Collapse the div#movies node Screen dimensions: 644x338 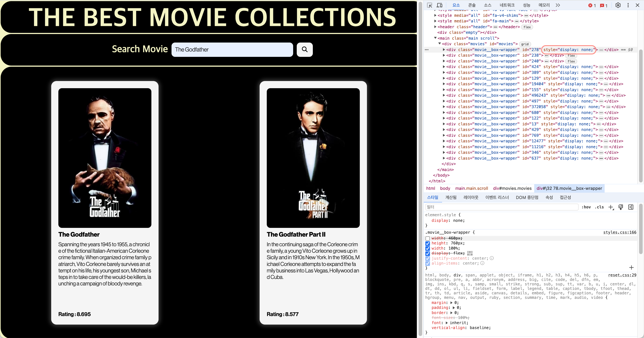tap(439, 44)
